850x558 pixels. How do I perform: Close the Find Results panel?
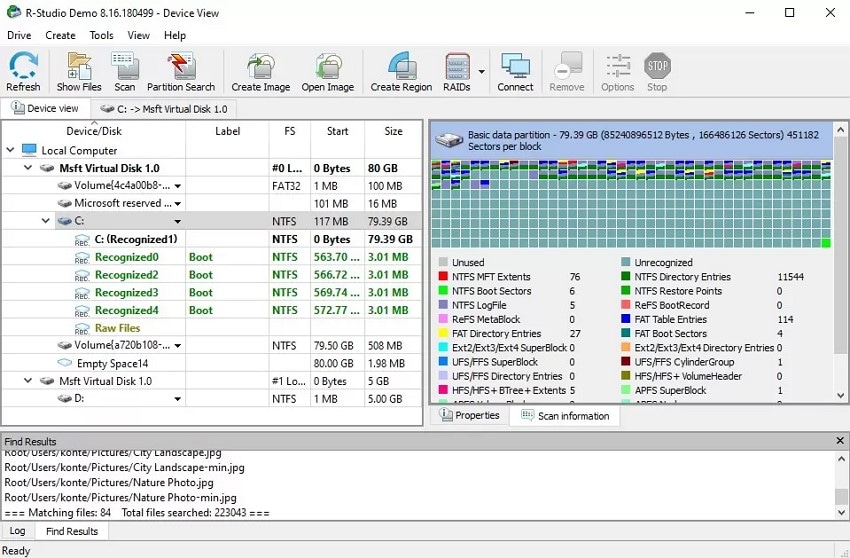click(840, 441)
